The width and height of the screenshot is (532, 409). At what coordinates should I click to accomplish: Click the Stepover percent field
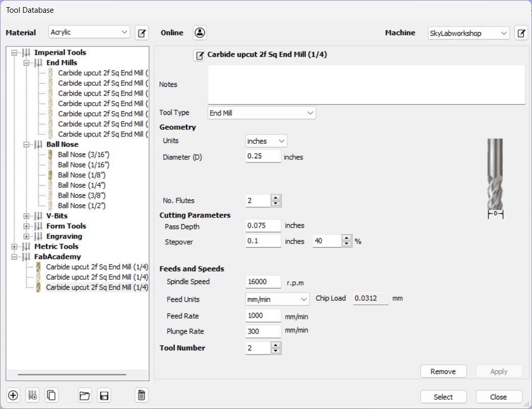[x=327, y=241]
